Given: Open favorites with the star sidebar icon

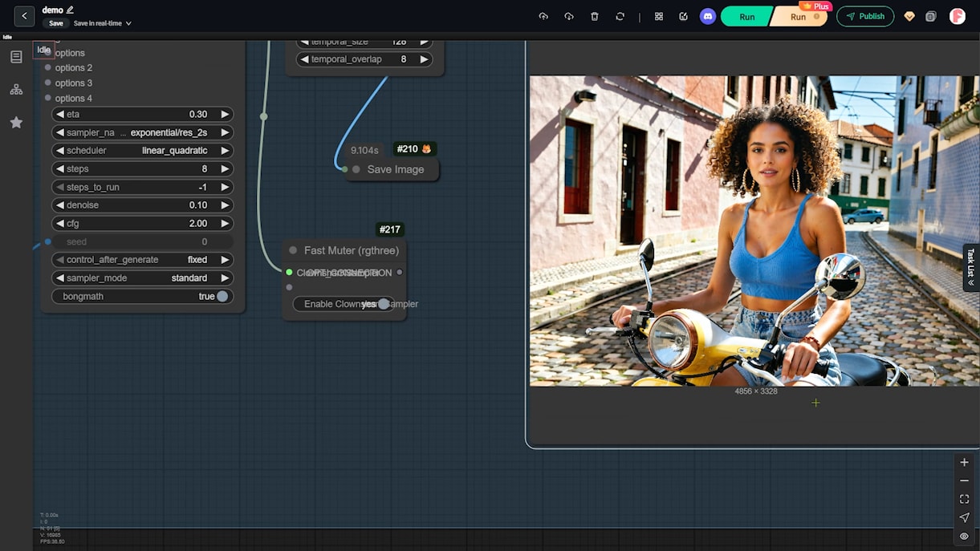Looking at the screenshot, I should [x=16, y=123].
